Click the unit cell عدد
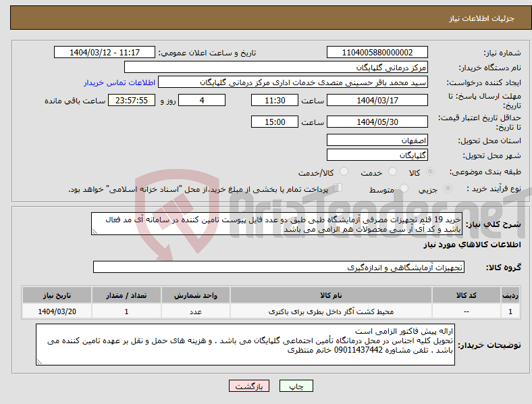This screenshot has height=404, width=532. 196,311
